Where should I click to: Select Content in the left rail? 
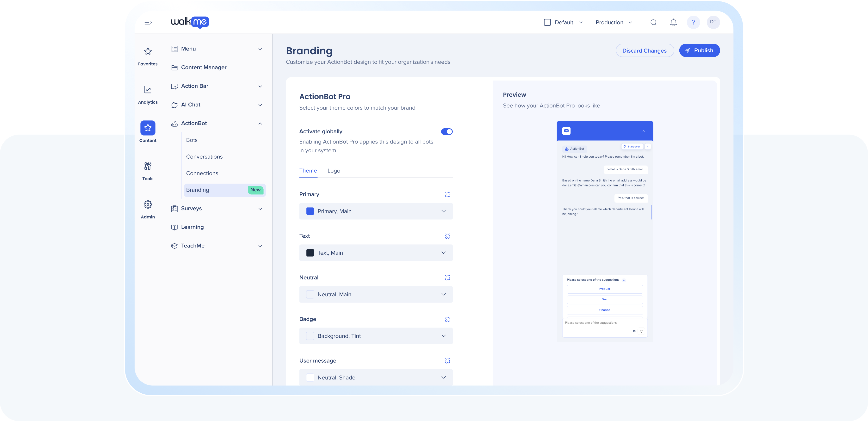[148, 132]
